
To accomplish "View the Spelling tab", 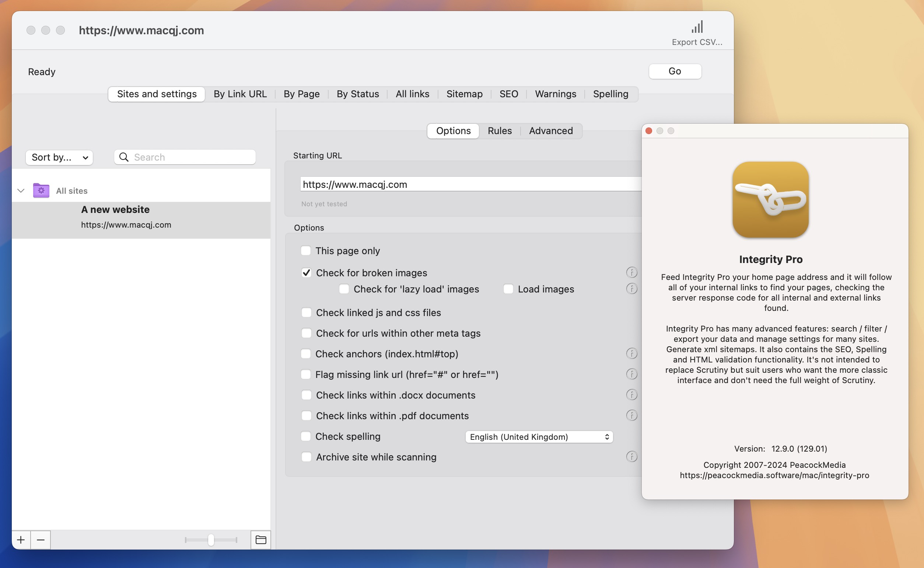I will tap(610, 94).
